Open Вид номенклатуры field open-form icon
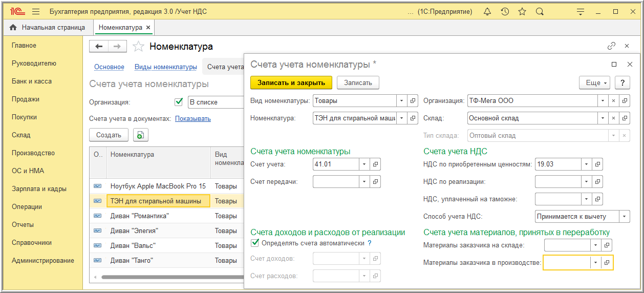This screenshot has height=293, width=644. pyautogui.click(x=413, y=101)
